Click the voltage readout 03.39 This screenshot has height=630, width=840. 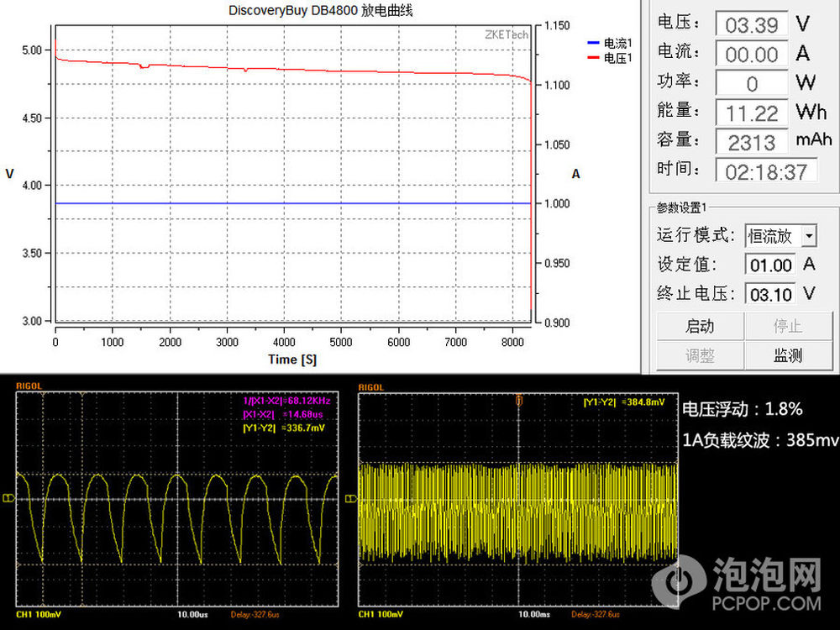(x=752, y=24)
